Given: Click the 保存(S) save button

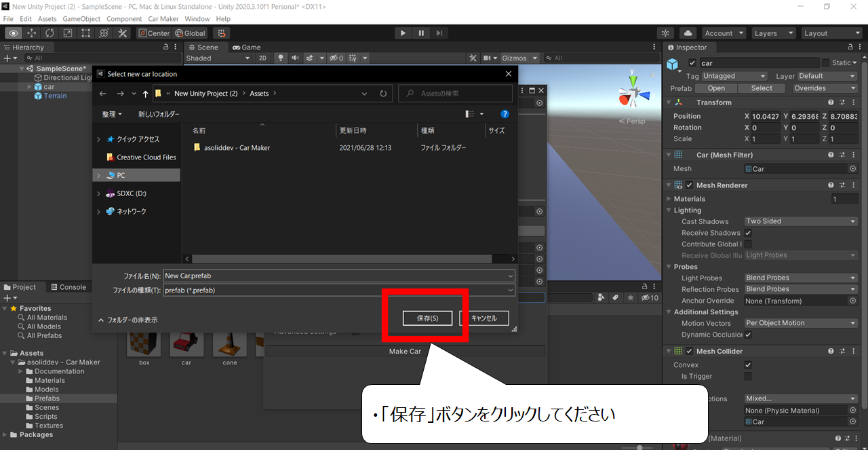Looking at the screenshot, I should (427, 318).
